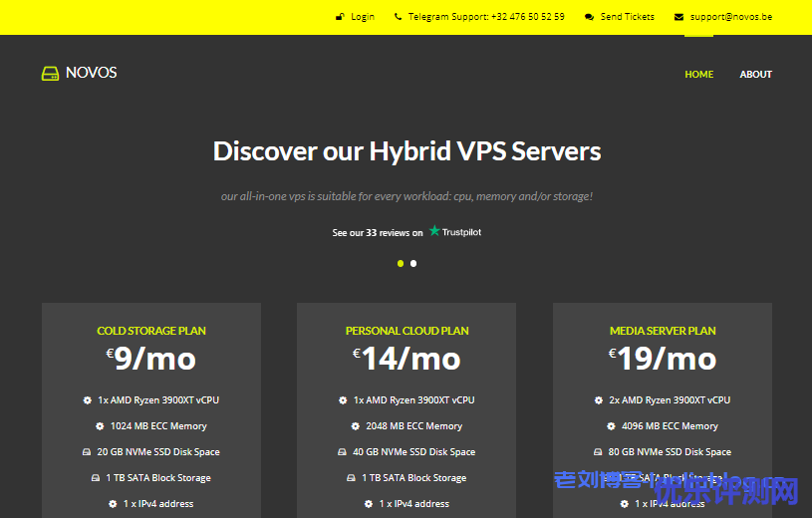
Task: Select the second white slider dot
Action: pos(413,264)
